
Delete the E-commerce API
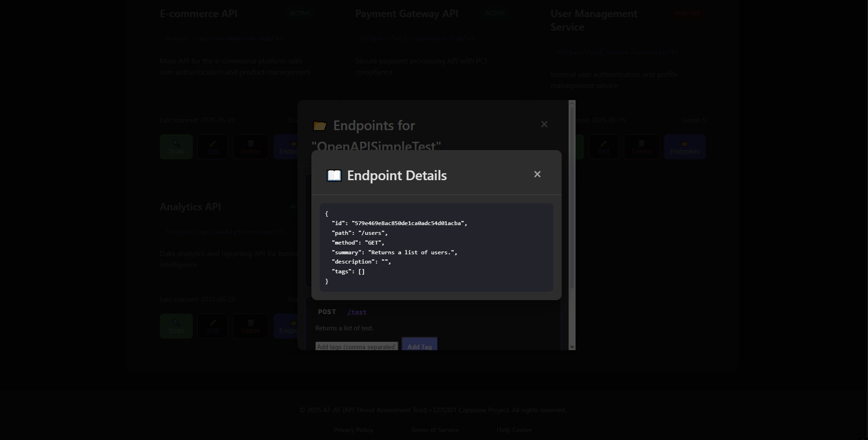[x=251, y=147]
